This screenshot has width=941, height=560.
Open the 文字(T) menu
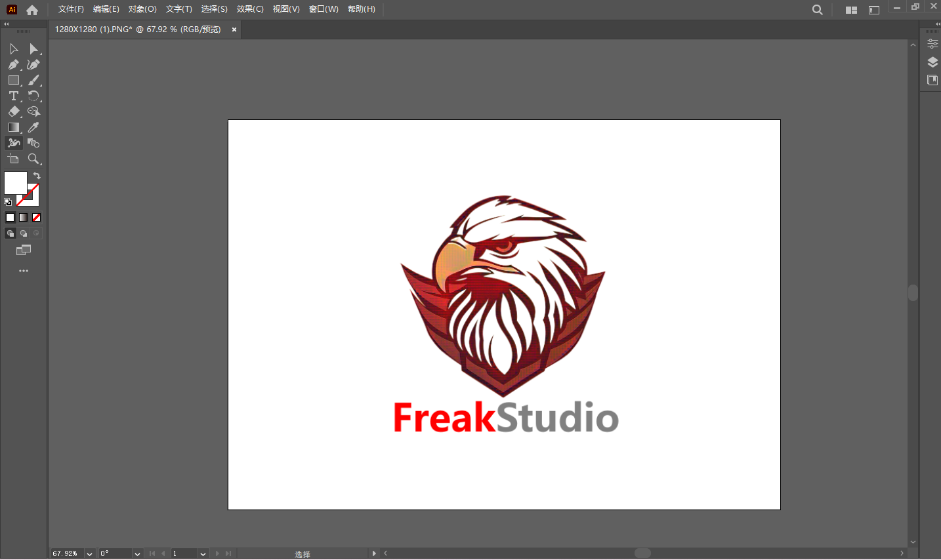click(x=179, y=9)
